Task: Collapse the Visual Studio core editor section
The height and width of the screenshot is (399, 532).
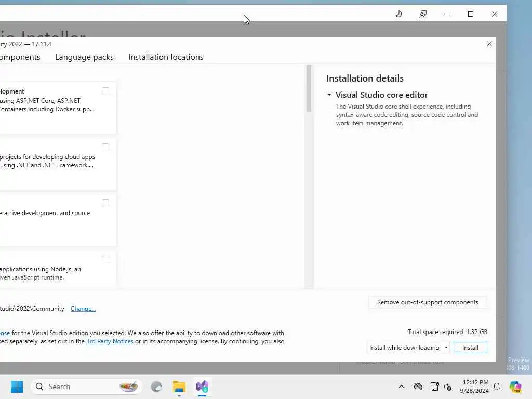Action: [329, 95]
